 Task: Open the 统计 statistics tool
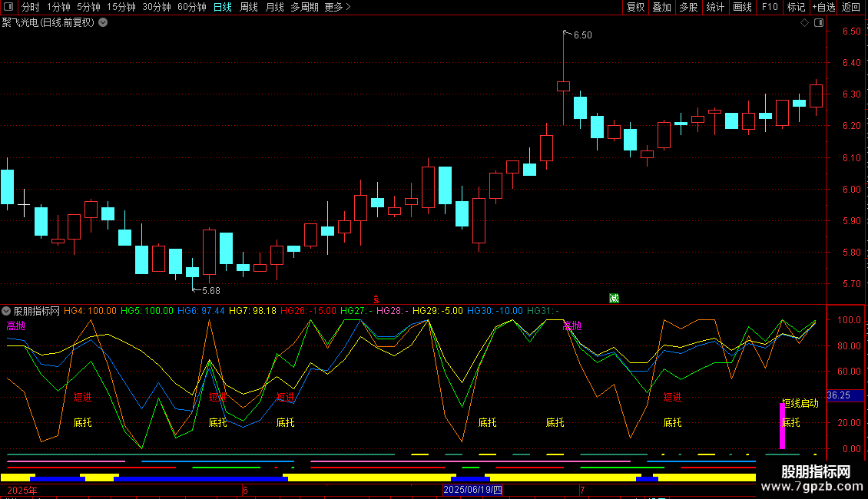coord(715,7)
